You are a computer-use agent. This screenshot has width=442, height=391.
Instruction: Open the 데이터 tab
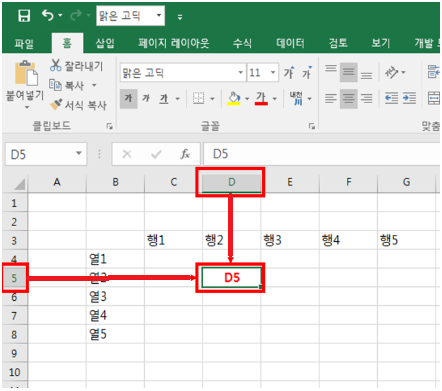tap(290, 43)
